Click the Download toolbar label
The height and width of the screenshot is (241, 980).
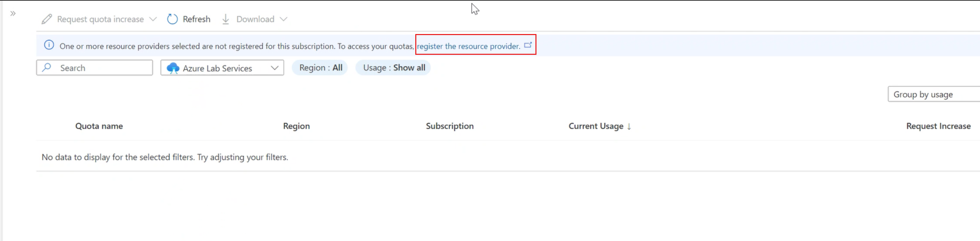pos(255,19)
